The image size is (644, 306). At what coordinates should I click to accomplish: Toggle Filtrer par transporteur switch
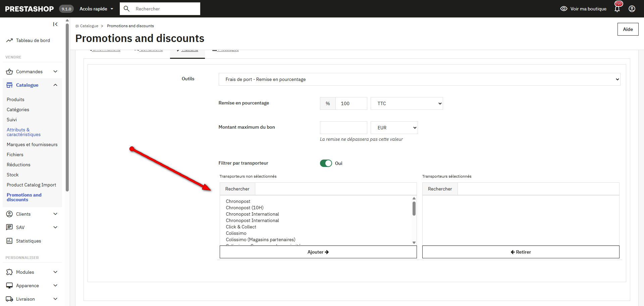(x=326, y=163)
